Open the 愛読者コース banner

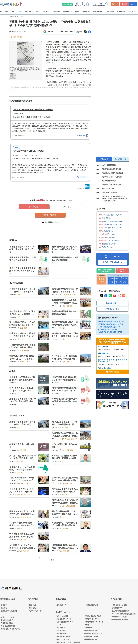pos(101,279)
